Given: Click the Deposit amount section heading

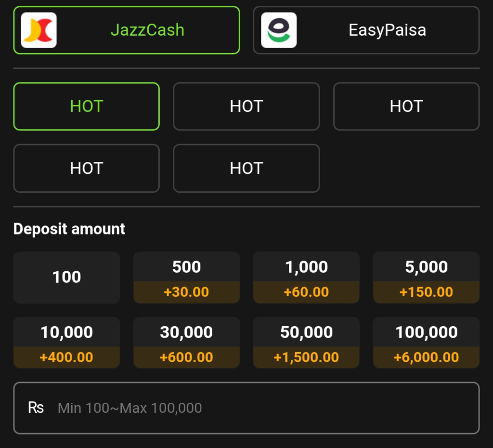Looking at the screenshot, I should click(x=69, y=229).
